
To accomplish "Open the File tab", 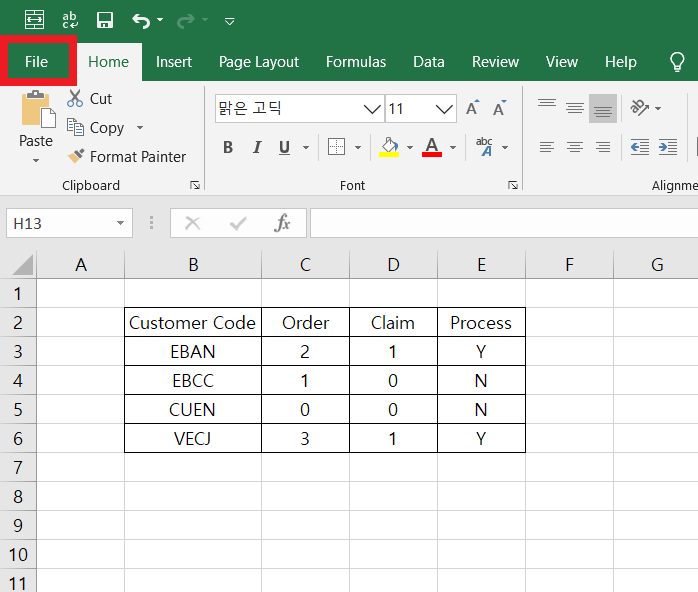I will click(37, 61).
